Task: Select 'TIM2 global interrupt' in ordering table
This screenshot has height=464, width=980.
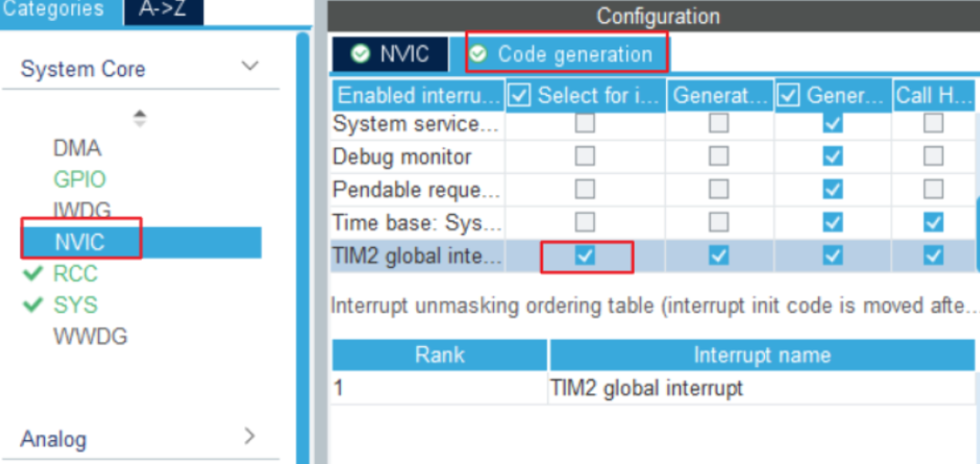Action: click(646, 388)
